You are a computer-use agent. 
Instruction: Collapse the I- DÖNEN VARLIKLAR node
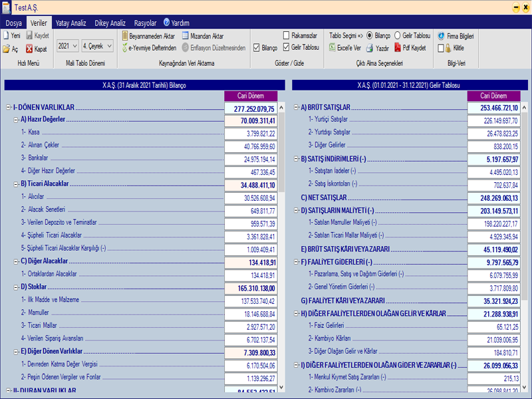[9, 107]
